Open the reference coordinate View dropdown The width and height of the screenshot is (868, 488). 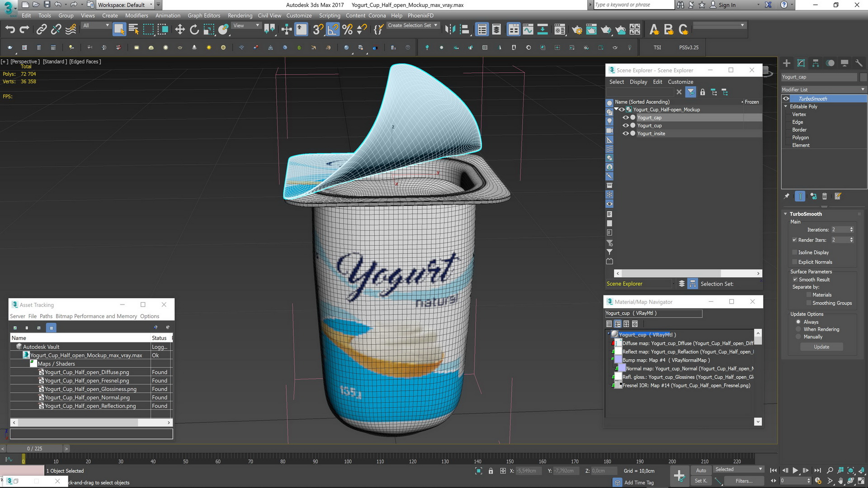click(x=246, y=26)
